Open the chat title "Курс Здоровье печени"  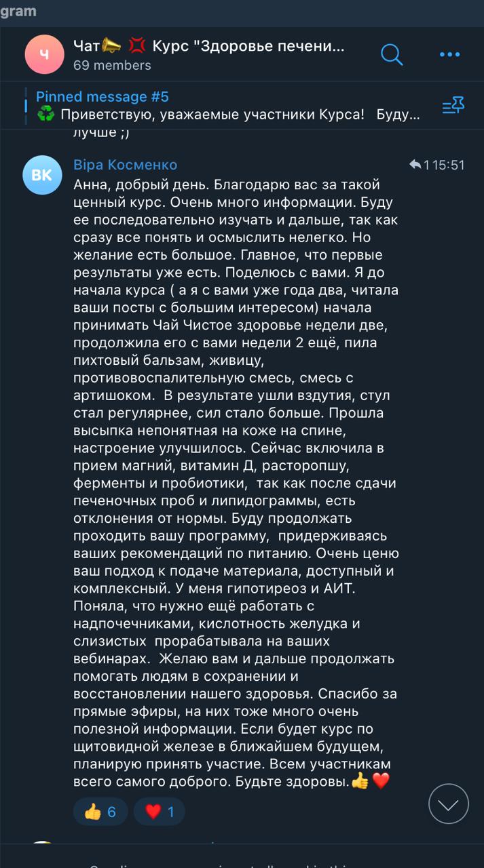[248, 46]
